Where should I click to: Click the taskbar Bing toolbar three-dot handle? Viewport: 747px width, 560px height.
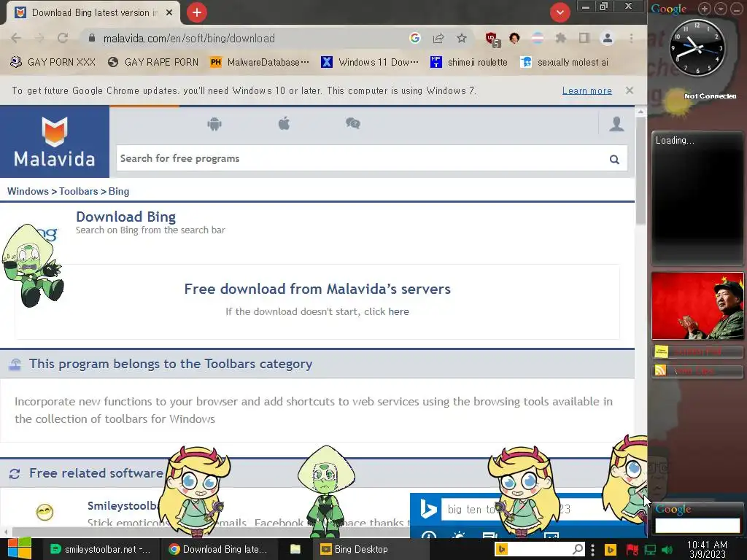point(592,550)
